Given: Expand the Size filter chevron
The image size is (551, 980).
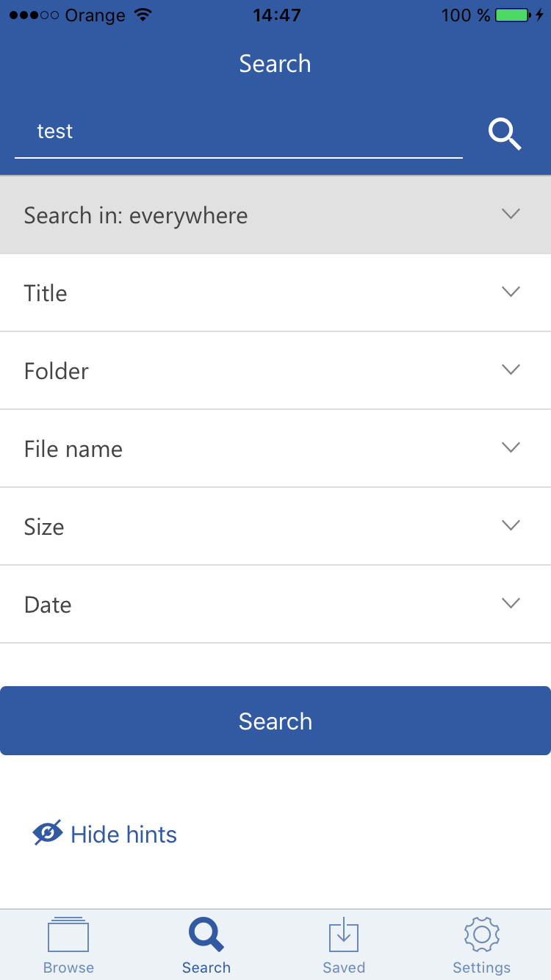Looking at the screenshot, I should 511,525.
